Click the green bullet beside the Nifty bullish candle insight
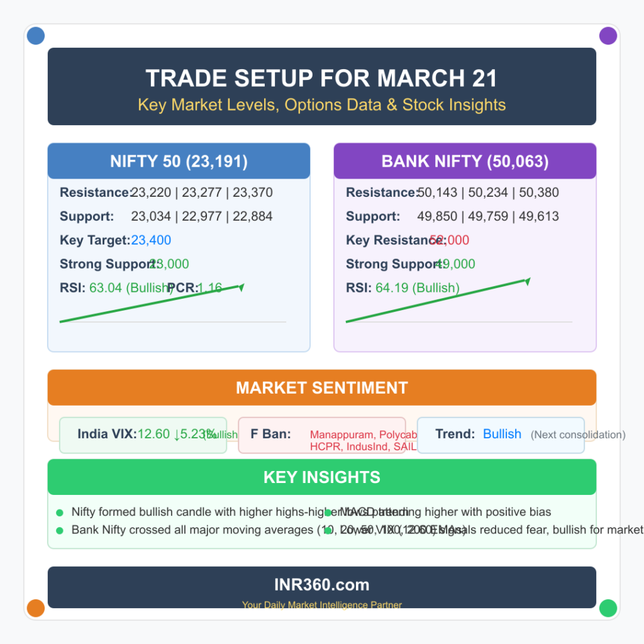Screen dimensions: 644x644 [x=60, y=513]
